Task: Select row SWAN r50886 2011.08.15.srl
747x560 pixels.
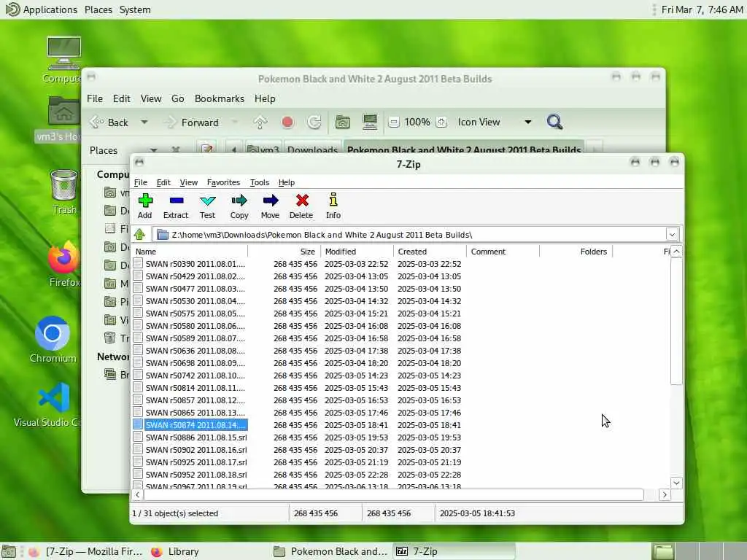Action: [401, 437]
